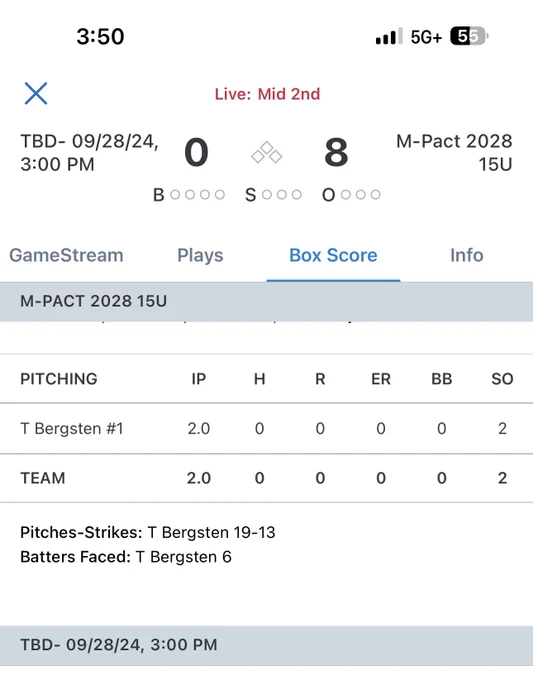Select pitcher T Bergsten #1 row
The height and width of the screenshot is (680, 533).
(x=266, y=428)
